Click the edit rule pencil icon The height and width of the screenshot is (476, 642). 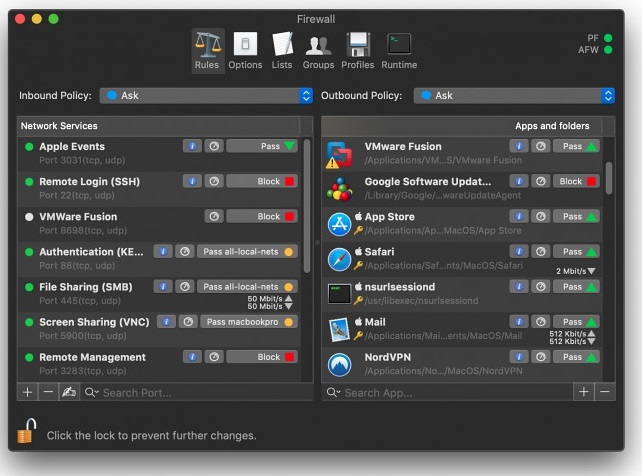coord(69,392)
